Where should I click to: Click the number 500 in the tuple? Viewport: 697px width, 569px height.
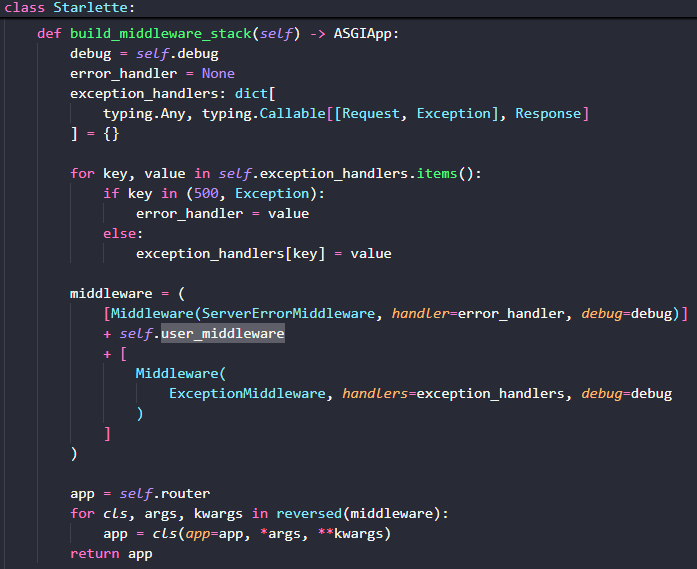(206, 193)
